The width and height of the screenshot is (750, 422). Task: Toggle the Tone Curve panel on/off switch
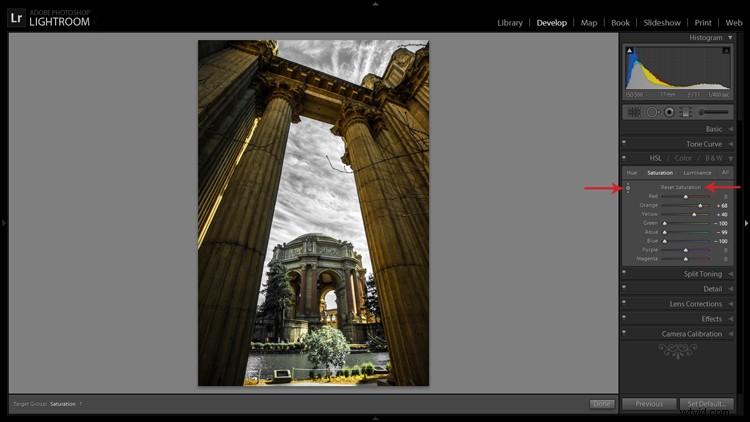tap(624, 143)
